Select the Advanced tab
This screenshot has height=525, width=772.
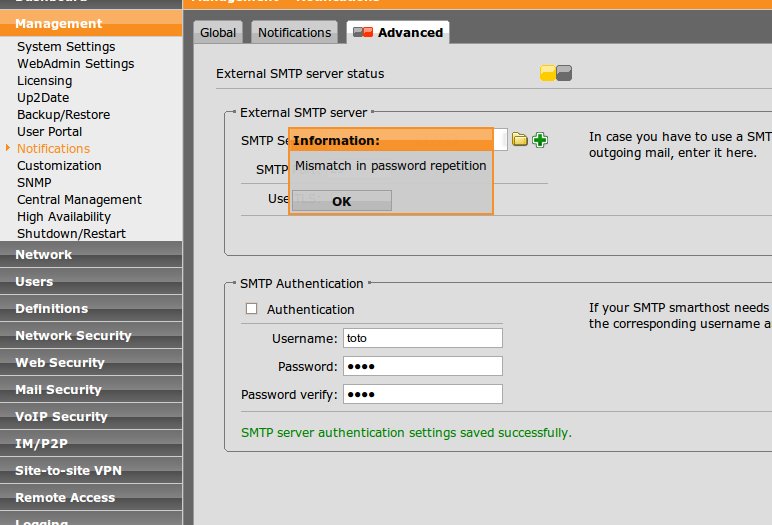398,33
